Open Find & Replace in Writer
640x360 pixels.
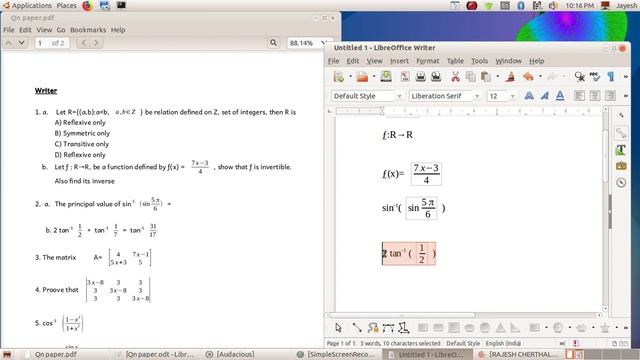pyautogui.click(x=579, y=76)
